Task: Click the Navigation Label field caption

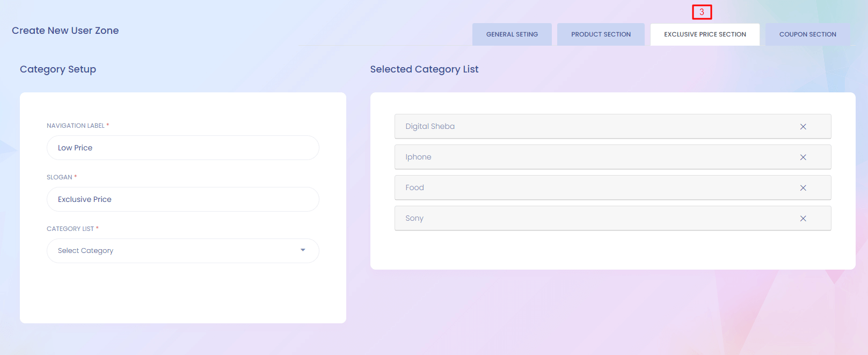Action: click(76, 126)
